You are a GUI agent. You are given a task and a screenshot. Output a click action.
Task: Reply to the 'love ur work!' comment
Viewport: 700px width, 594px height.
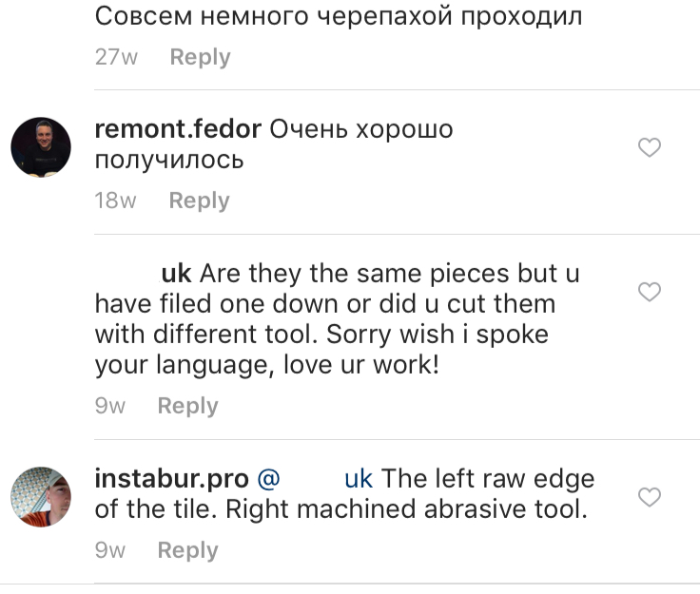(x=188, y=406)
